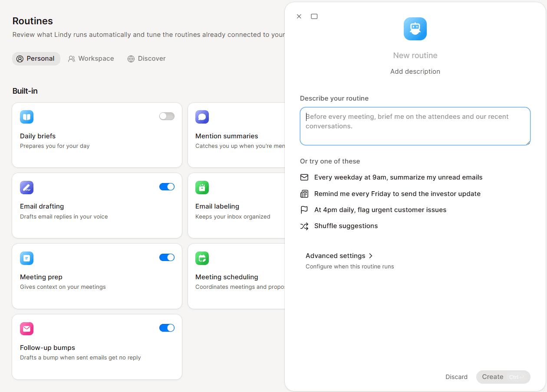Viewport: 547px width, 392px height.
Task: Click the Daily briefs book icon
Action: tap(26, 117)
